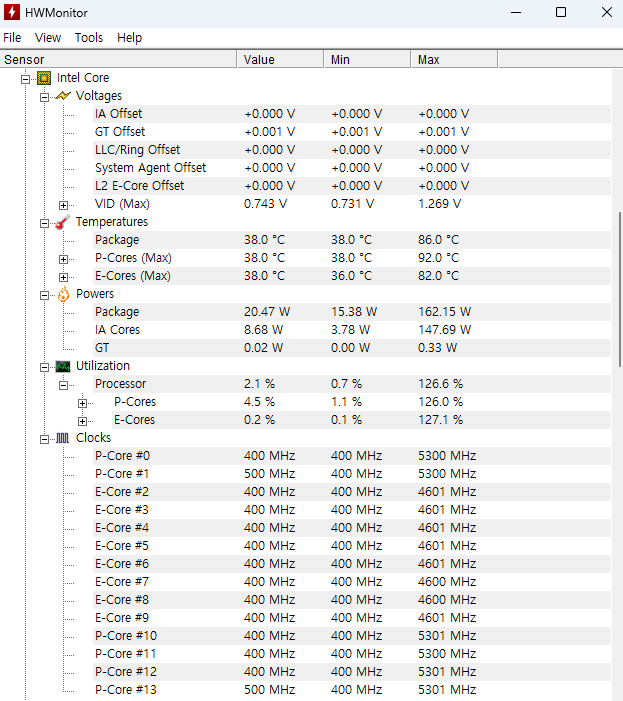Click the 4.5 % P-Cores utilization value

pos(259,402)
